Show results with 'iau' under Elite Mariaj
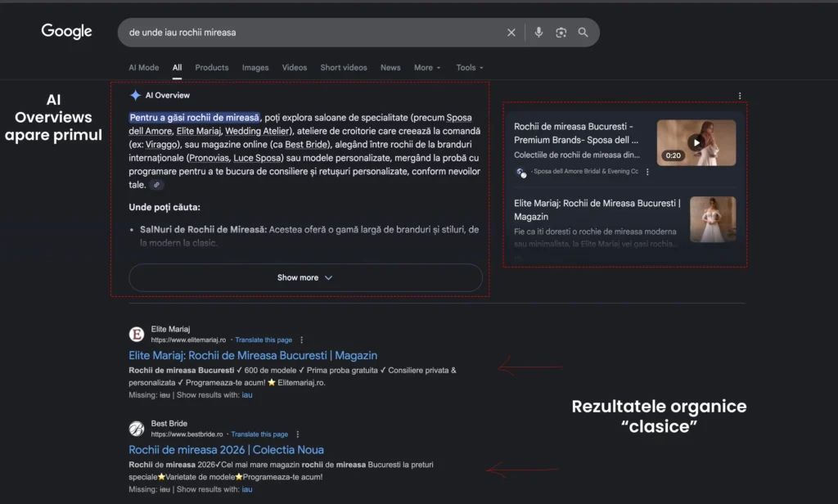 [247, 395]
